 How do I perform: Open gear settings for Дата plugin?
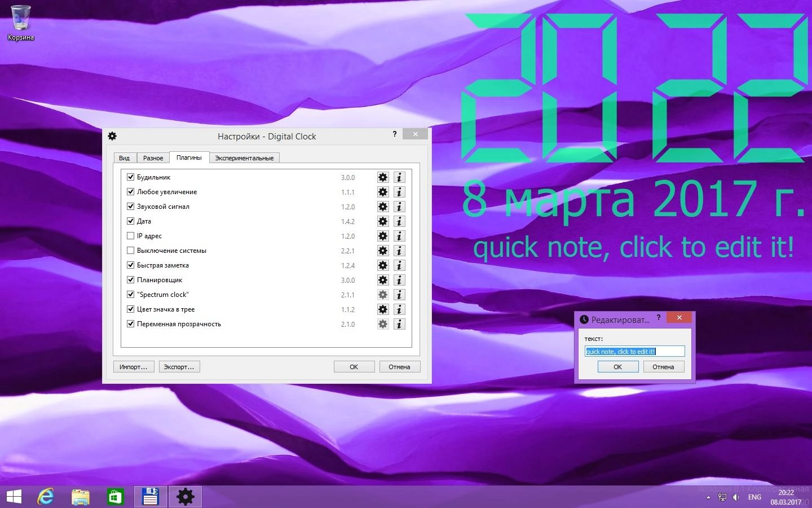pyautogui.click(x=383, y=221)
